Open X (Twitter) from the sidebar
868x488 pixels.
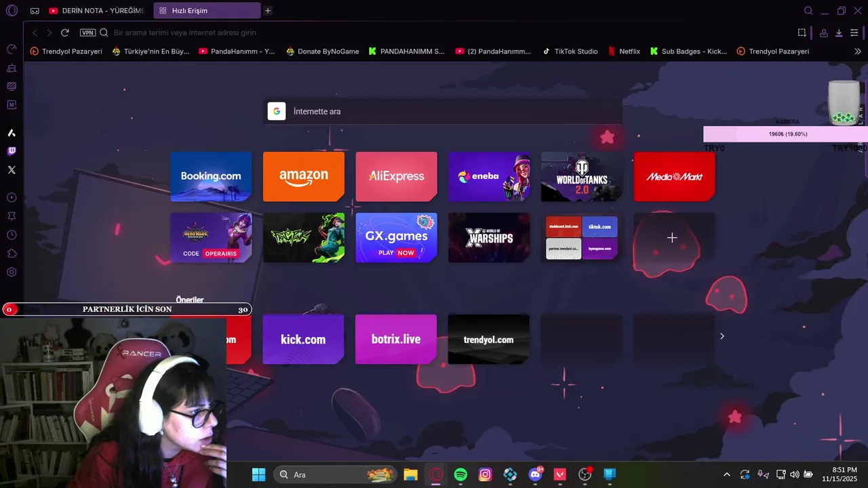click(12, 170)
